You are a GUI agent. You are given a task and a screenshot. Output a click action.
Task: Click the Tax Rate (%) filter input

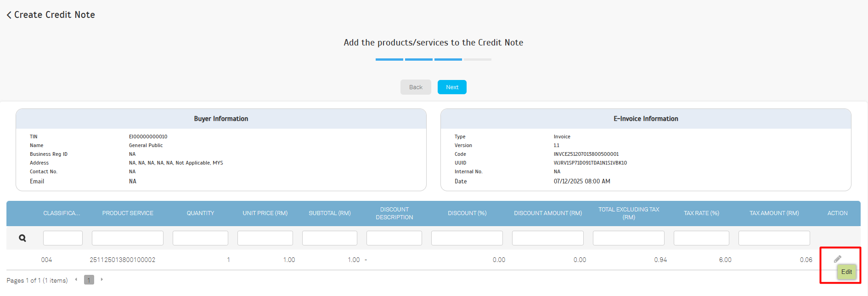(701, 238)
